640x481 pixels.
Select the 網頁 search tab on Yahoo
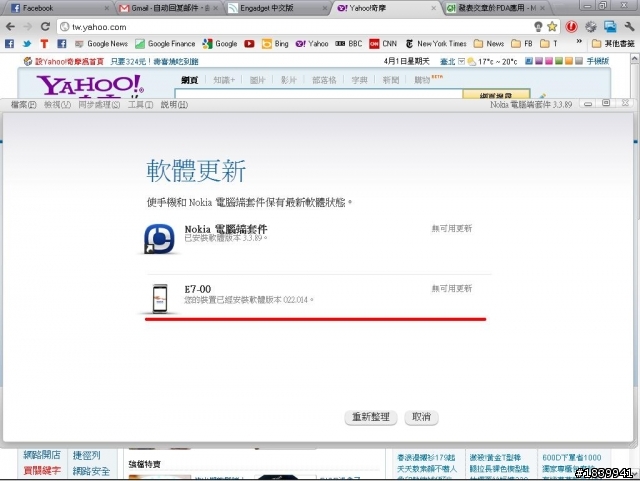[x=190, y=80]
